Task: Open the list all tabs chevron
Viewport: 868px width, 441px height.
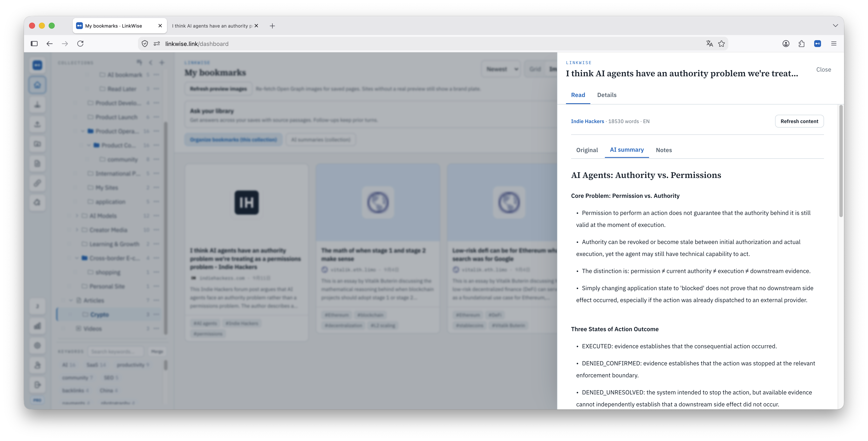Action: tap(835, 26)
